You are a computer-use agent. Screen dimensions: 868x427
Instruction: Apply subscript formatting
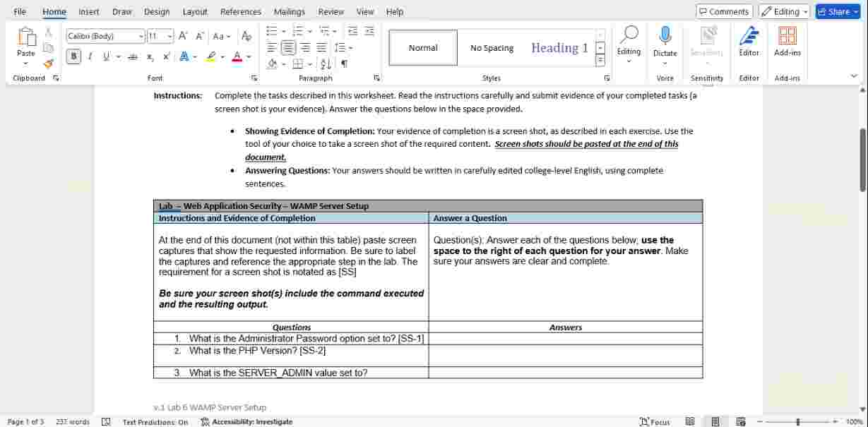[x=150, y=57]
